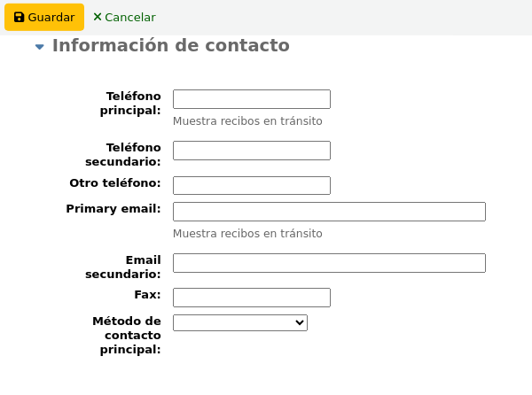Click inside the Fax input field
This screenshot has width=532, height=395.
[251, 298]
